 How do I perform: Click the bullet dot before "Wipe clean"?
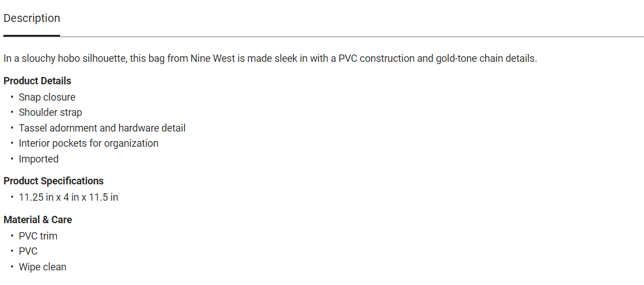12,267
